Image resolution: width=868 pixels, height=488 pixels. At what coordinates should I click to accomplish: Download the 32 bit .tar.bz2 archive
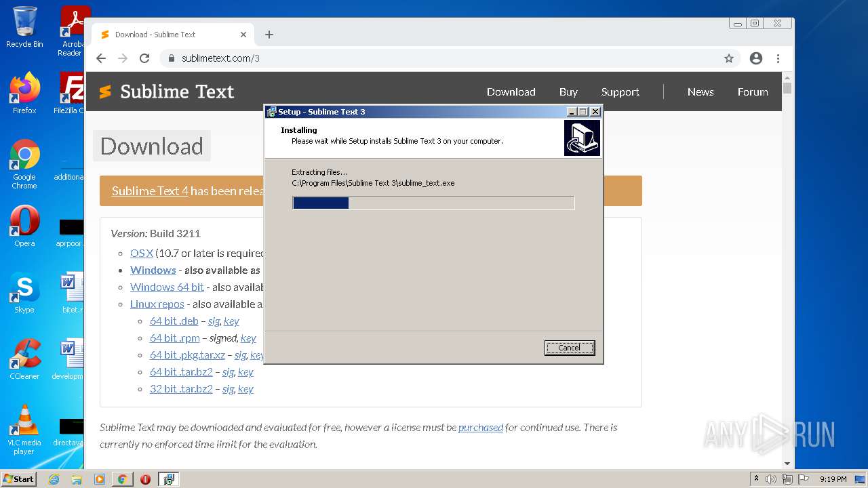(x=181, y=389)
